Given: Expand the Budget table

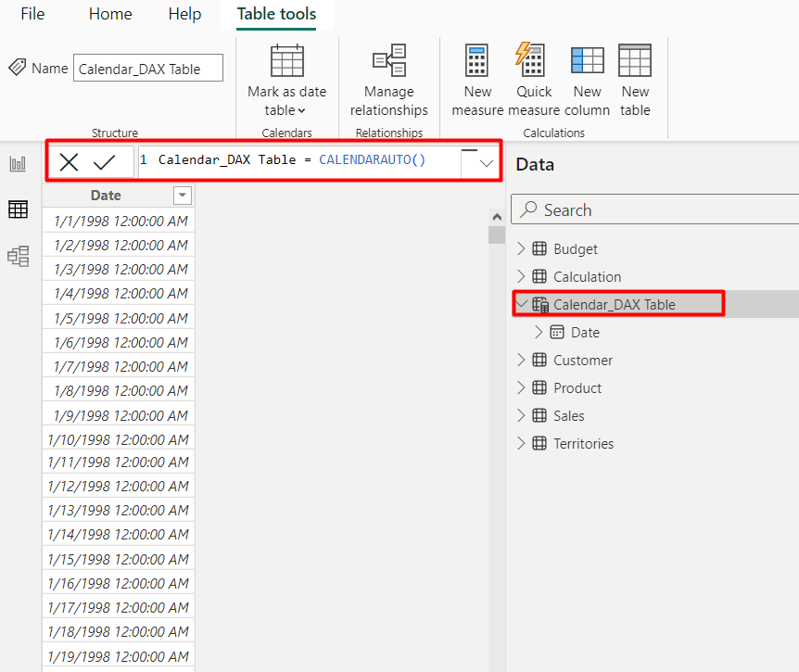Looking at the screenshot, I should [x=521, y=248].
